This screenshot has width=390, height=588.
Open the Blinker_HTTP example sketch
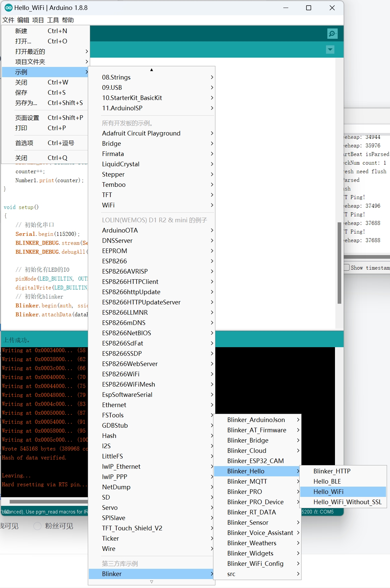click(343, 471)
